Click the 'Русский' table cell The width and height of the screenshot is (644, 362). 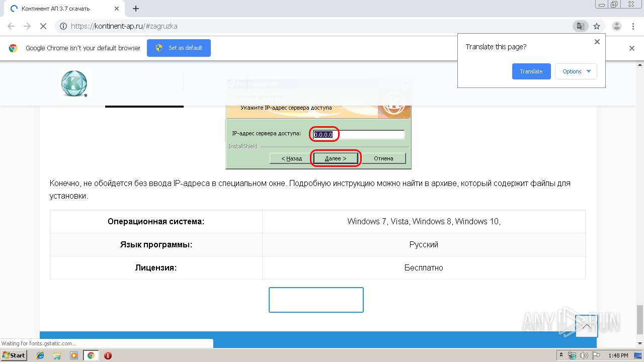pos(424,244)
